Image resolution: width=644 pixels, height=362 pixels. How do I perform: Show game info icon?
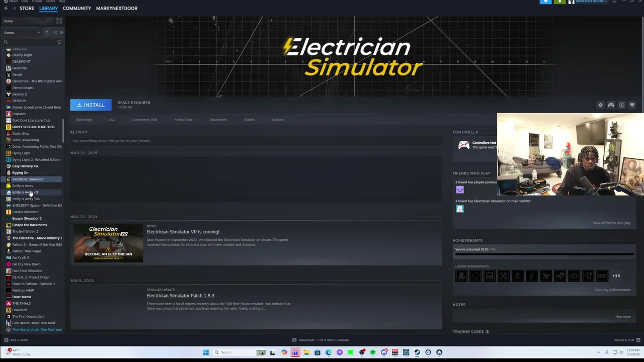(621, 105)
